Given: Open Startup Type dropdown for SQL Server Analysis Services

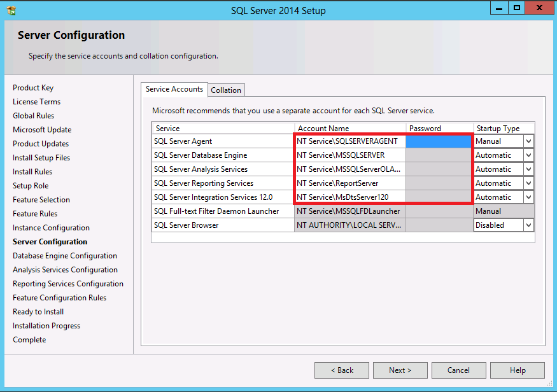Looking at the screenshot, I should (528, 169).
